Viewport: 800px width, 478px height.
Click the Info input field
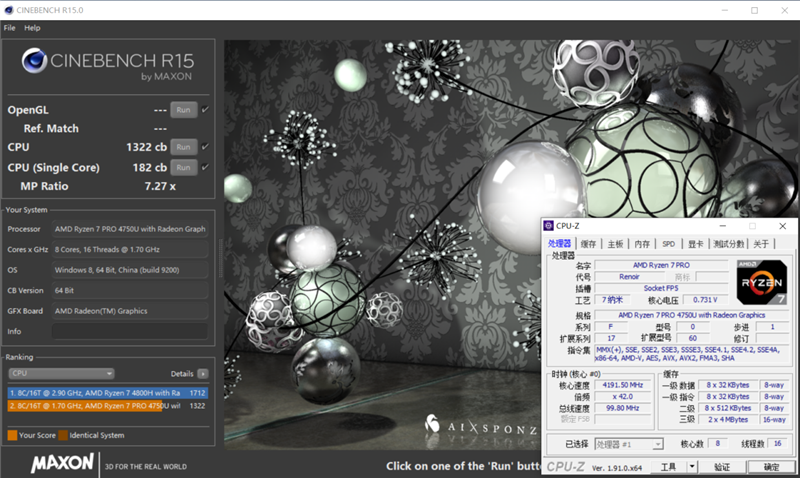[x=130, y=332]
